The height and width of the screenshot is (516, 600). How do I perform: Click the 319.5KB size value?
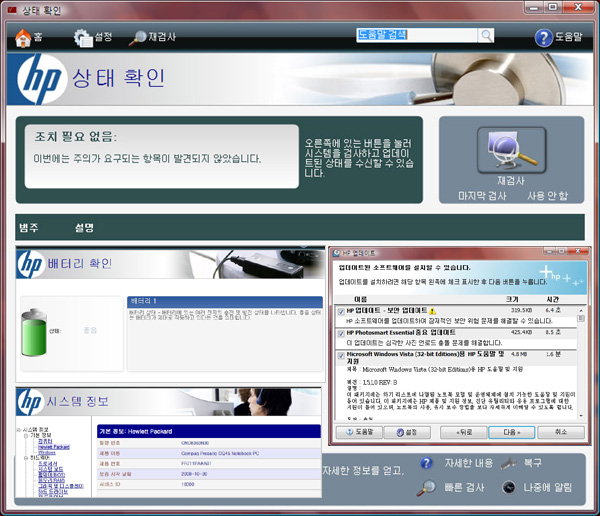521,310
